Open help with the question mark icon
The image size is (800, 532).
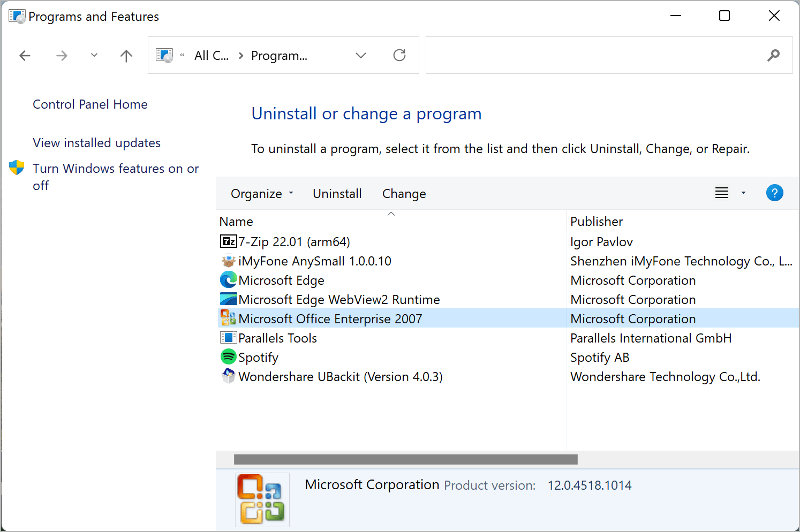pyautogui.click(x=774, y=193)
